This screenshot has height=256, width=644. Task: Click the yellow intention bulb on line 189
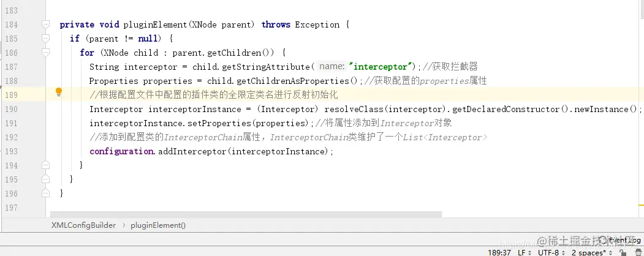click(59, 92)
